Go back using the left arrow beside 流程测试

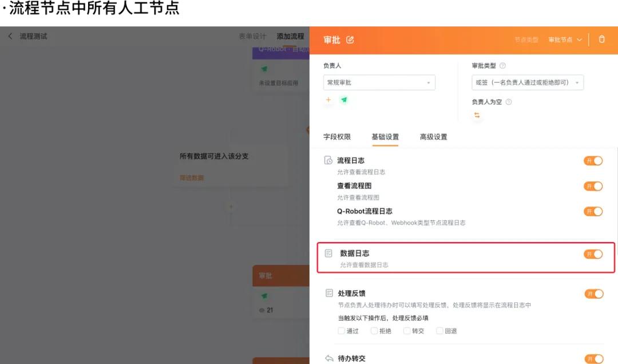coord(10,36)
